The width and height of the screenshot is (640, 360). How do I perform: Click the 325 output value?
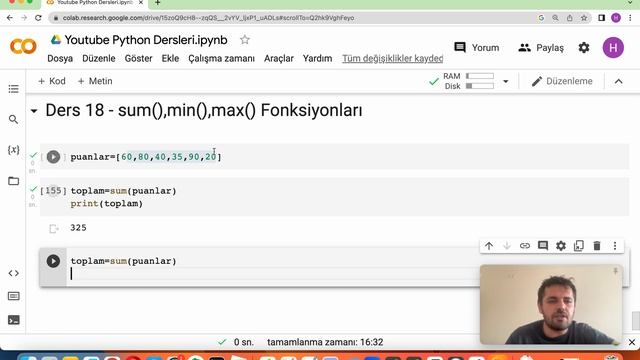[x=78, y=228]
